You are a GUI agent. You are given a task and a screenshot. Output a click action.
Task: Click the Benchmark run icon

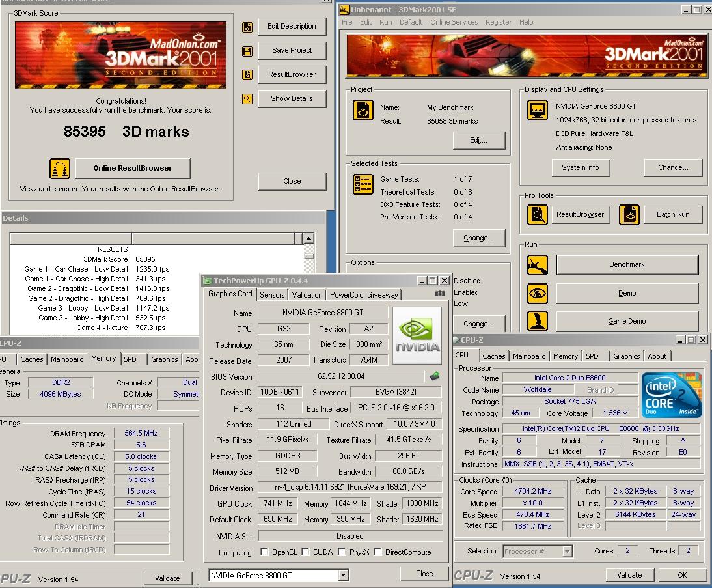tap(537, 265)
